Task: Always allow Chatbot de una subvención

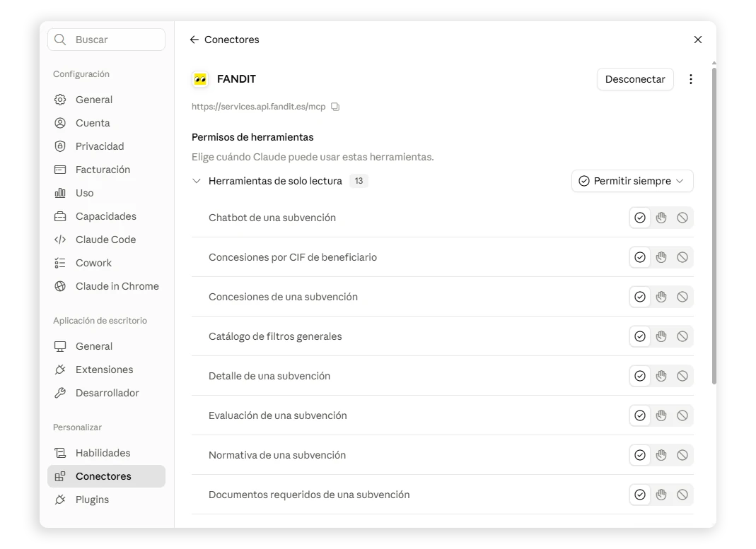Action: coord(640,218)
